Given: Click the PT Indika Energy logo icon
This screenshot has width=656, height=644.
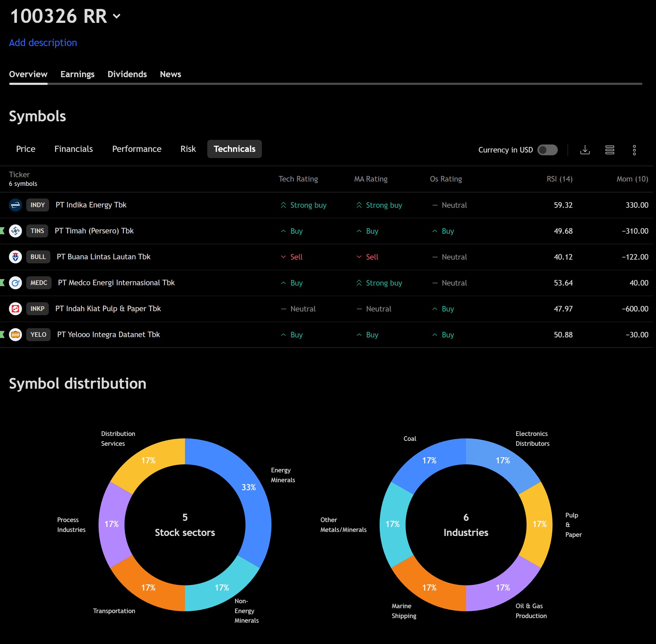Looking at the screenshot, I should [15, 205].
